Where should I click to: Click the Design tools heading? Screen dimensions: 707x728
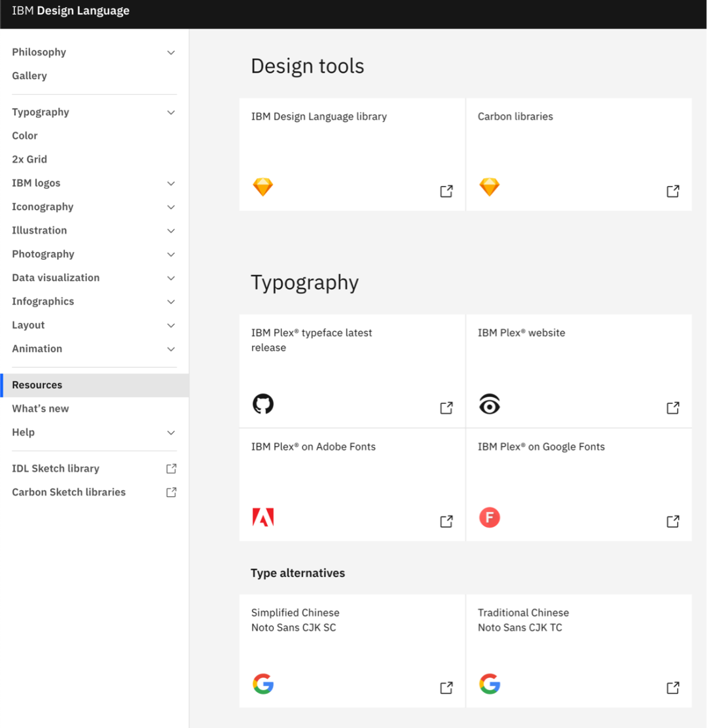(307, 66)
